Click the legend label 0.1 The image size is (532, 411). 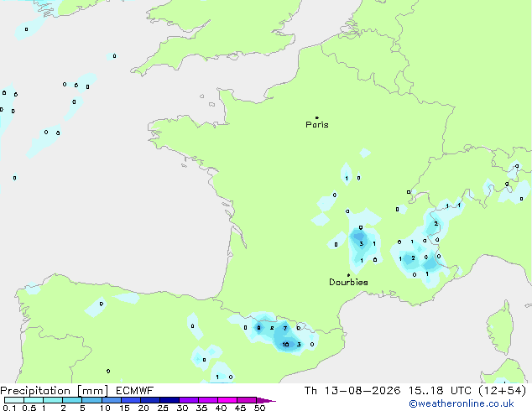9,408
